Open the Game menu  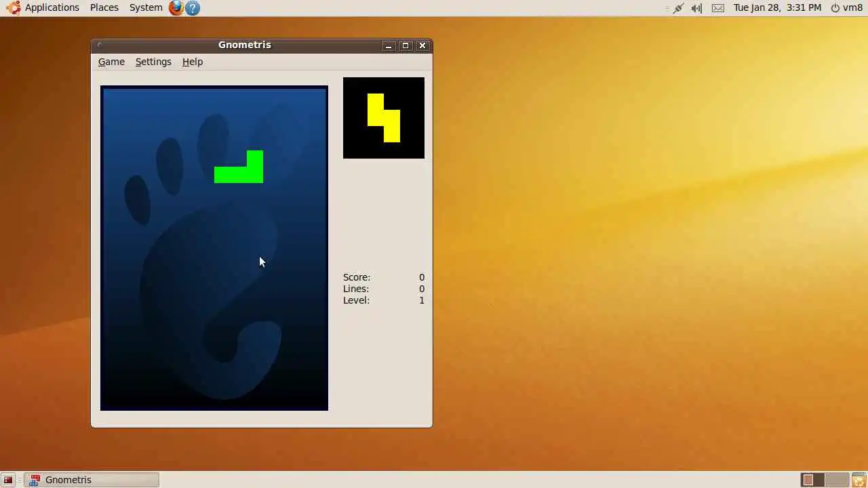111,62
